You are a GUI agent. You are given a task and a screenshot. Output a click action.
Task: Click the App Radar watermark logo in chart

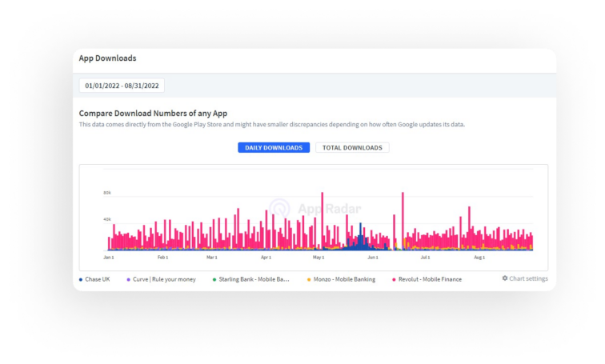(279, 209)
